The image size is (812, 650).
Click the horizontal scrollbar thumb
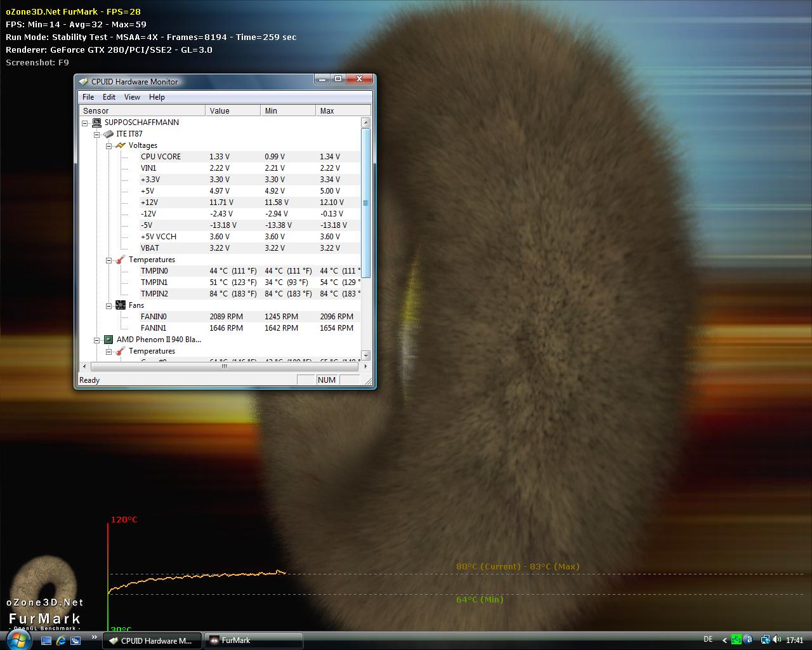(224, 366)
